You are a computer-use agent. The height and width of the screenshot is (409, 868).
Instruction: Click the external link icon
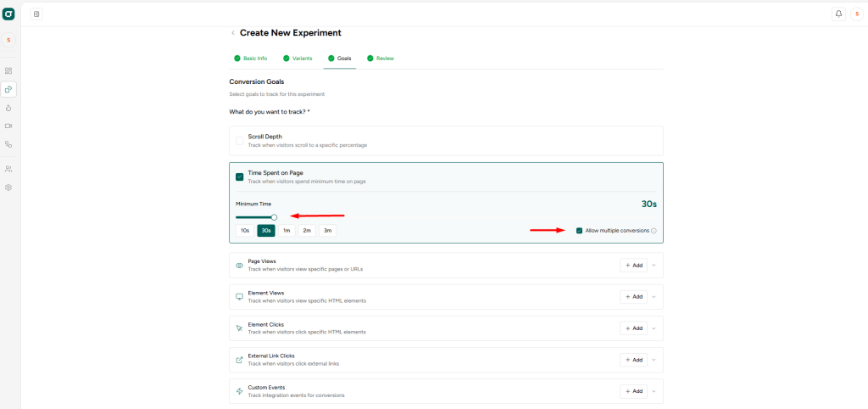pos(240,360)
